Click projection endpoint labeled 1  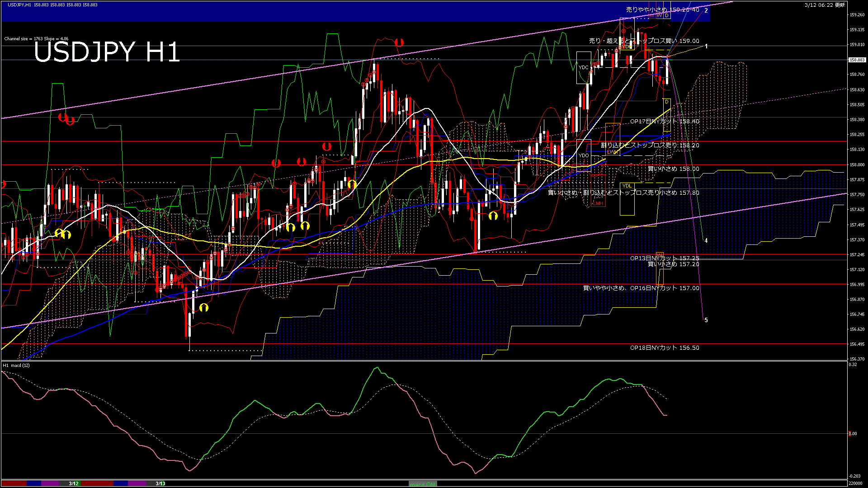pyautogui.click(x=706, y=46)
